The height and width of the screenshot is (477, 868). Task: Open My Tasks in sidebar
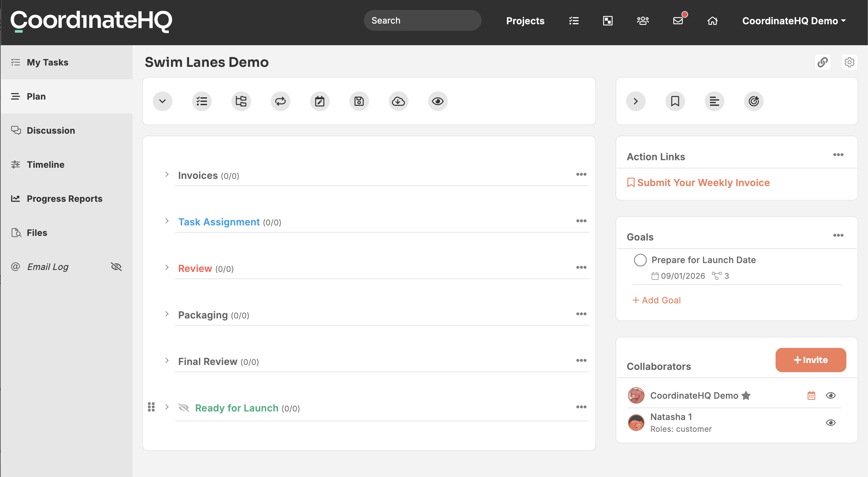pos(67,62)
